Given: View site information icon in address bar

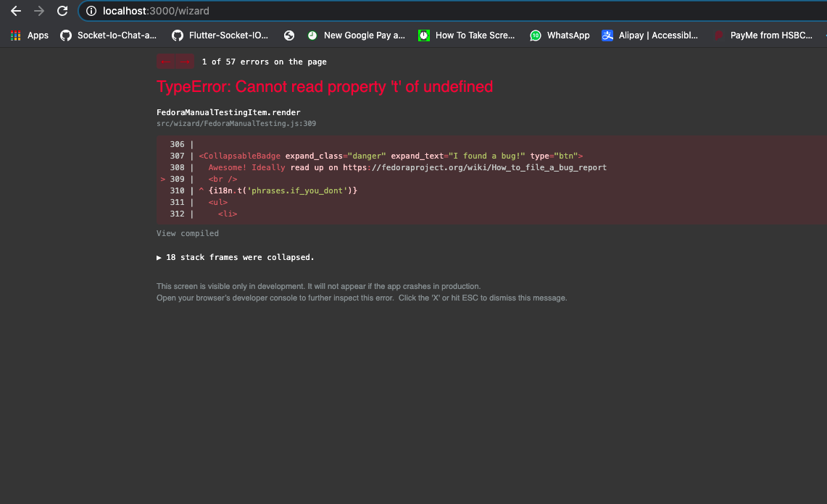Looking at the screenshot, I should tap(91, 11).
